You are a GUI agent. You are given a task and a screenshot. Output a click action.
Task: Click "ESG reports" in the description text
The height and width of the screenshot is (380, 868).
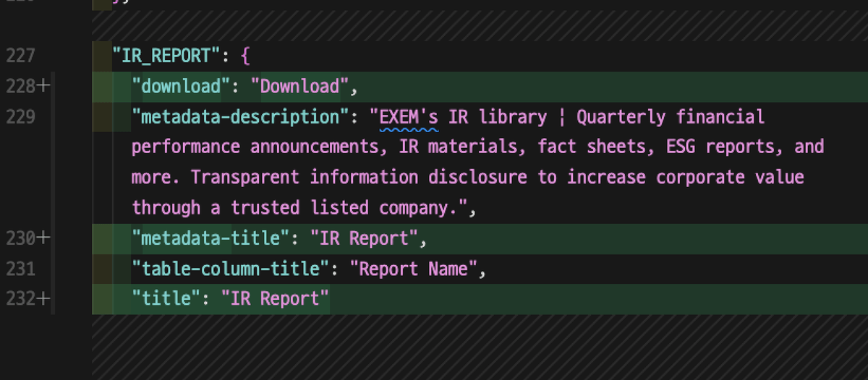click(726, 147)
